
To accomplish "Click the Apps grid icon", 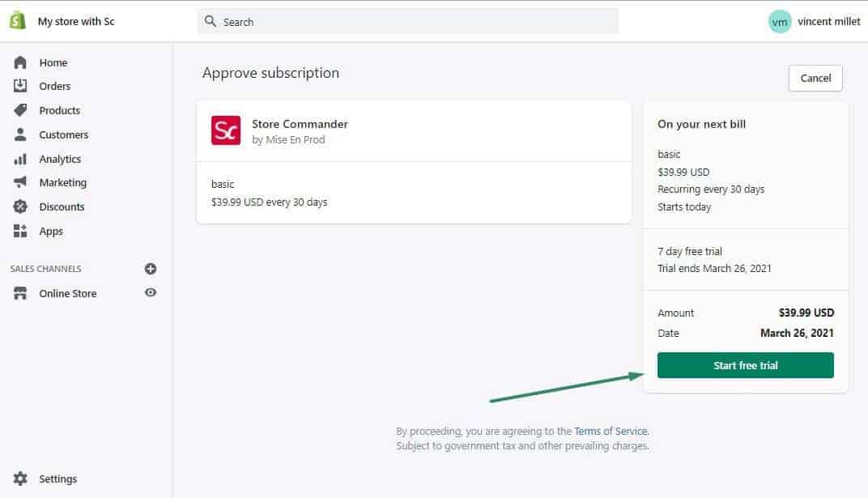I will point(20,231).
